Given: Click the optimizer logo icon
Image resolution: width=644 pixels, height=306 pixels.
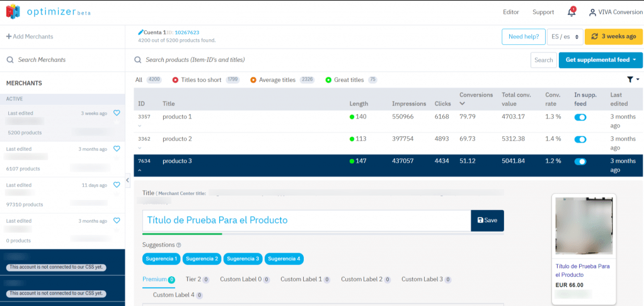Looking at the screenshot, I should 13,11.
